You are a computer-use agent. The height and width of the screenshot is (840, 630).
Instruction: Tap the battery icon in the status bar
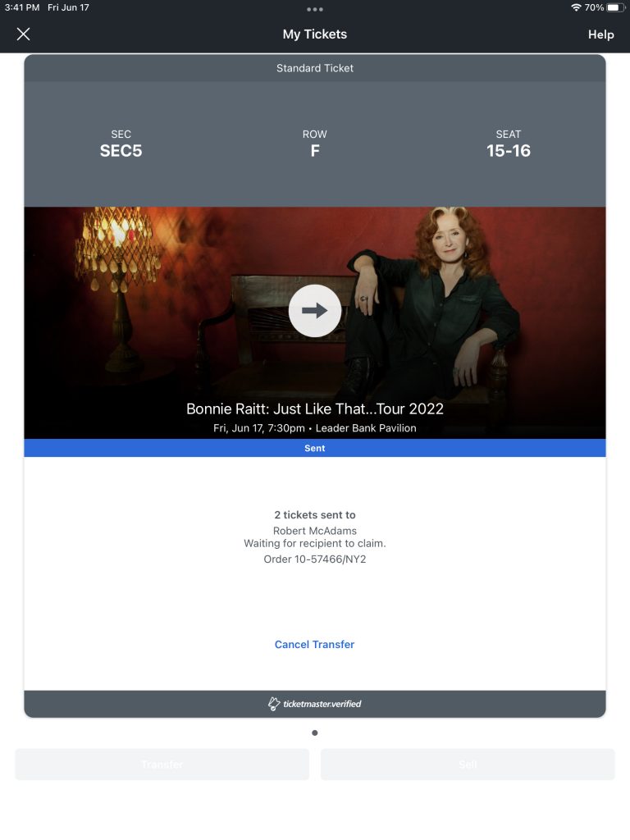point(615,7)
